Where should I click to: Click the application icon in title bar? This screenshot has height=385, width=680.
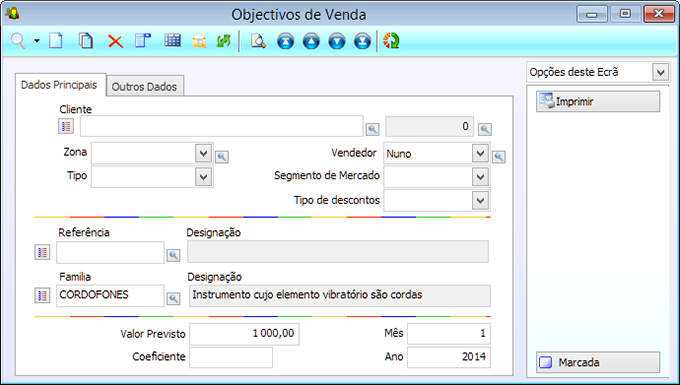coord(12,13)
